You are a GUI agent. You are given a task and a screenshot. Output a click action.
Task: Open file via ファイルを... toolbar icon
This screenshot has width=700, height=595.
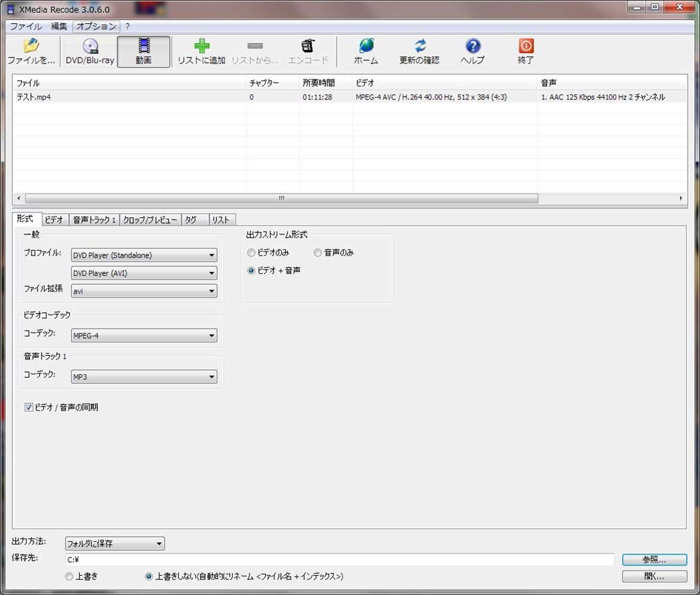click(31, 51)
